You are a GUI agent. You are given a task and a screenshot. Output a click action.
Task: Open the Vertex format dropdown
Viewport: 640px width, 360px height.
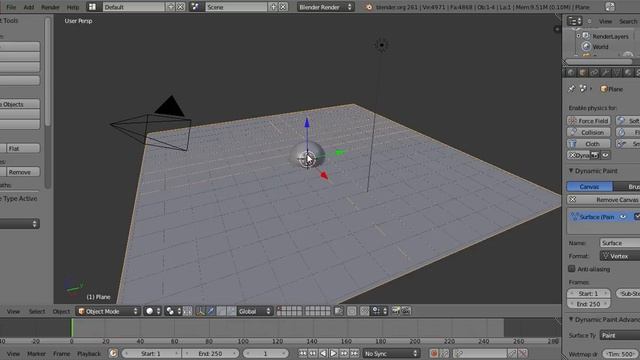coord(620,256)
